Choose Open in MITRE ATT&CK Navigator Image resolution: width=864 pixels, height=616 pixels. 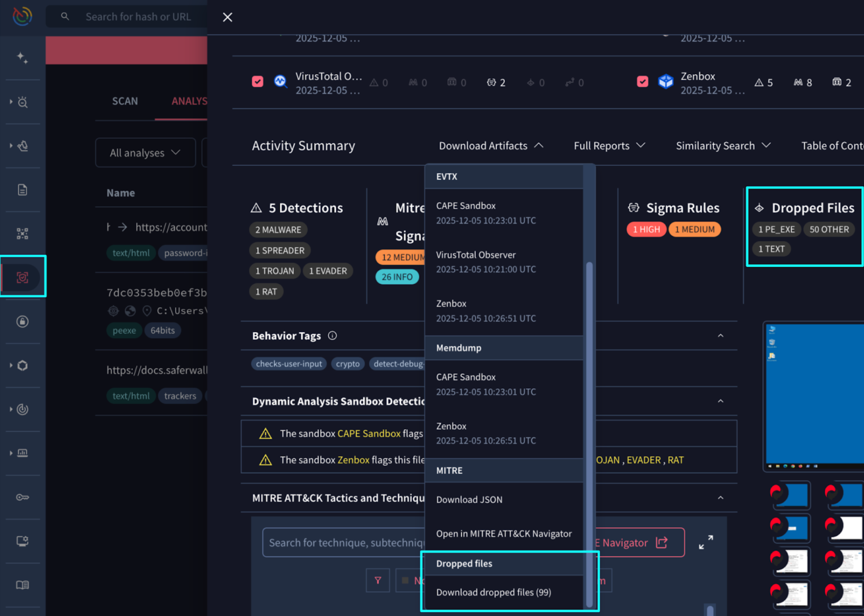coord(503,534)
